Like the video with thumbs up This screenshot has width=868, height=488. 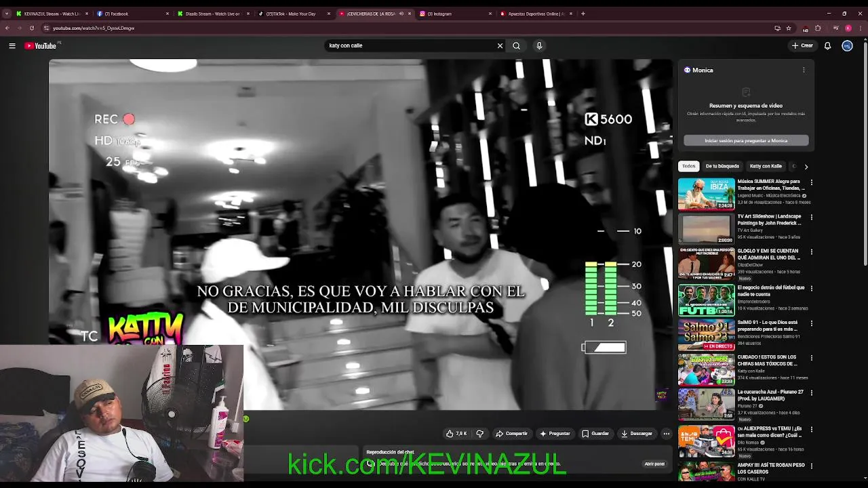pyautogui.click(x=456, y=433)
